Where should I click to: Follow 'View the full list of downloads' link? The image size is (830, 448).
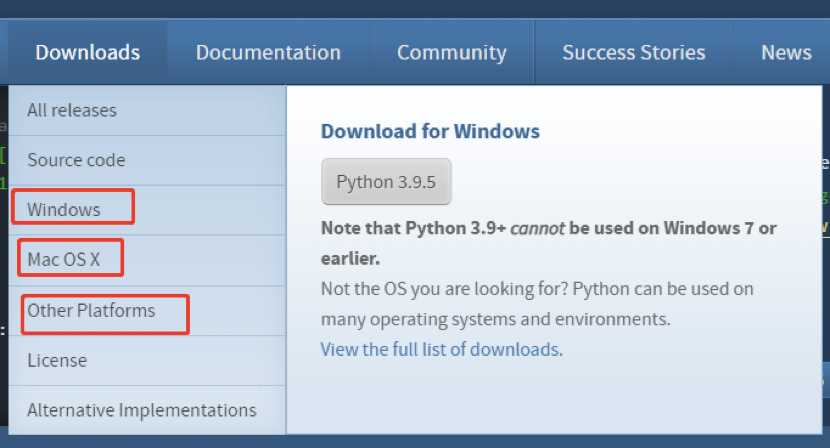point(440,350)
